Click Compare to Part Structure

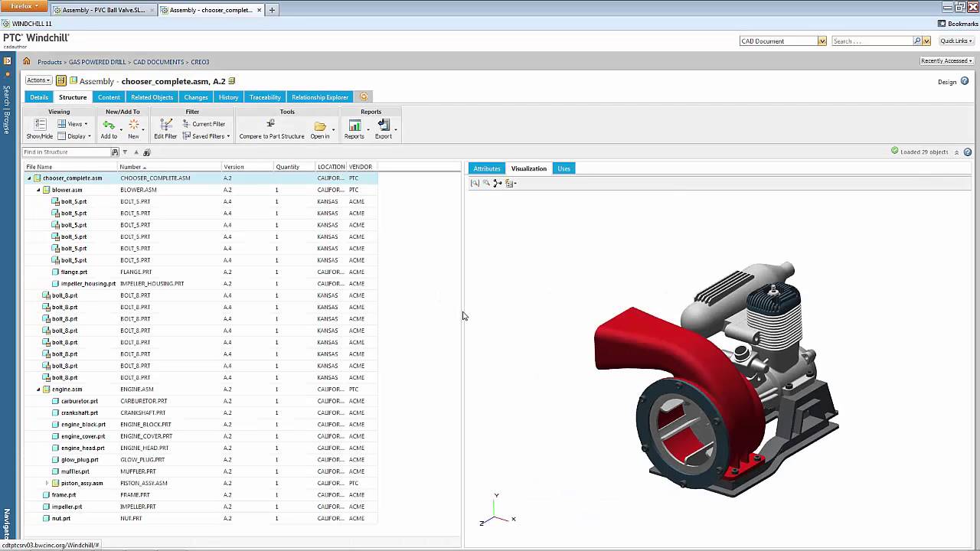point(272,129)
